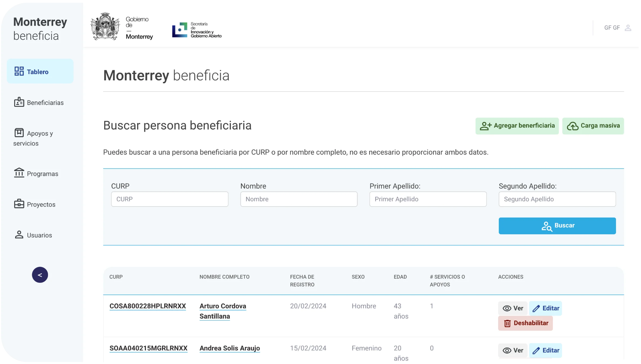Click the trash icon in Deshabilitar button
The height and width of the screenshot is (364, 641).
[507, 324]
